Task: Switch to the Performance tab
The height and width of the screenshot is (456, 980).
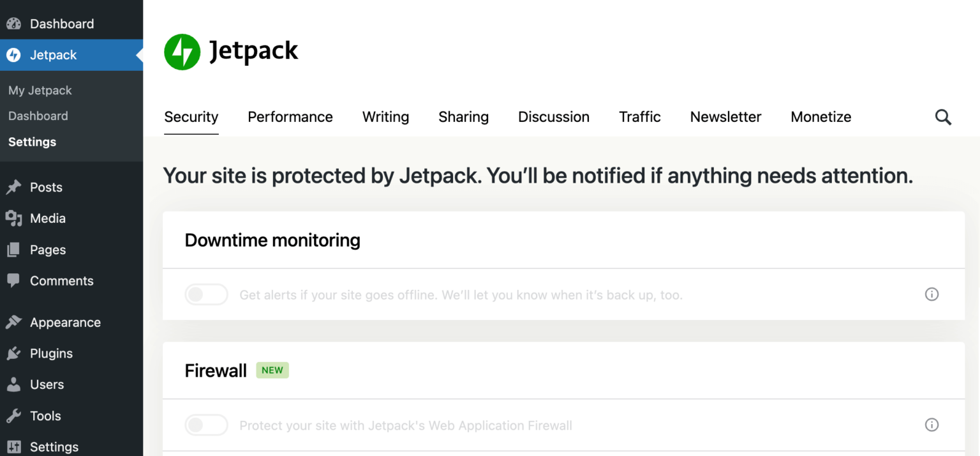Action: (290, 117)
